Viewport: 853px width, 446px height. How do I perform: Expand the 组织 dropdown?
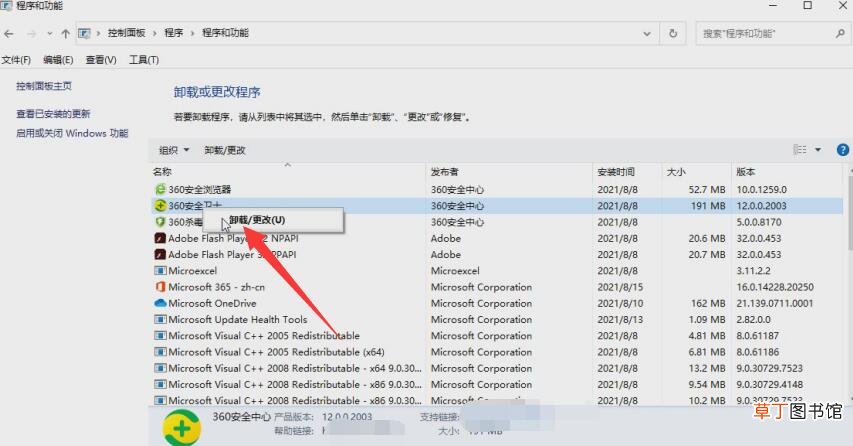[174, 150]
